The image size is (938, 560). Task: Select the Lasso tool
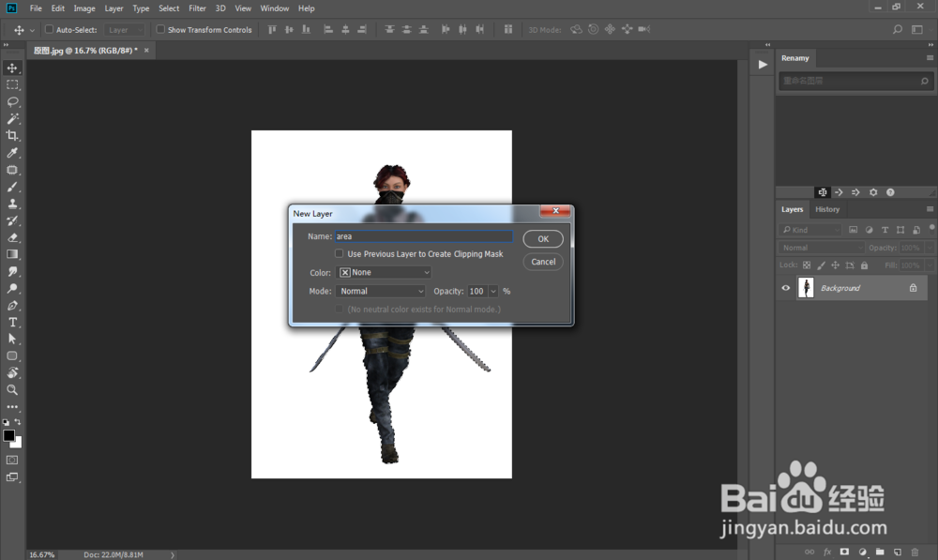pyautogui.click(x=12, y=101)
